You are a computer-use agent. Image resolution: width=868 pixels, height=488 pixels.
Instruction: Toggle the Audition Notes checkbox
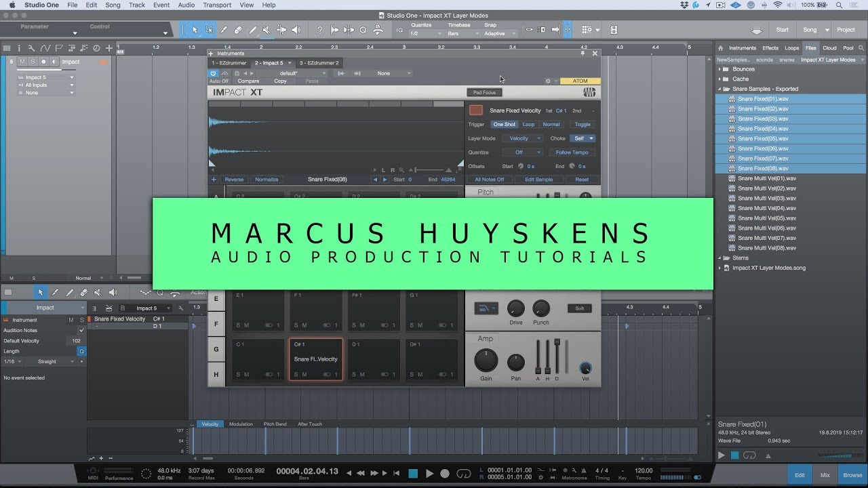tap(82, 330)
